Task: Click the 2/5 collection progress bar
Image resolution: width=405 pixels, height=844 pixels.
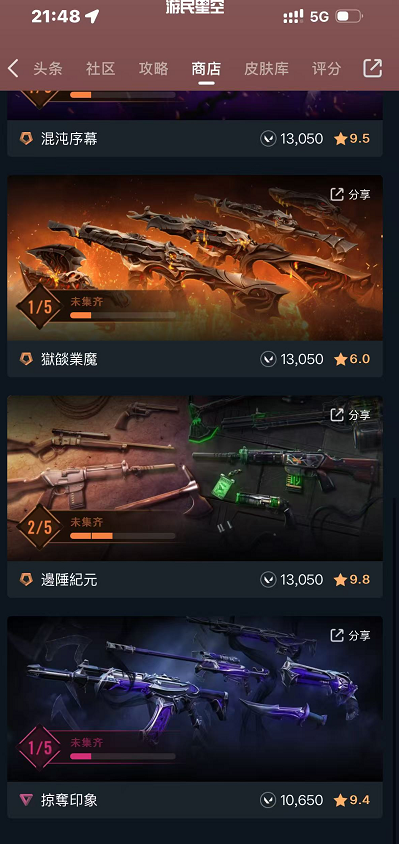Action: 123,536
